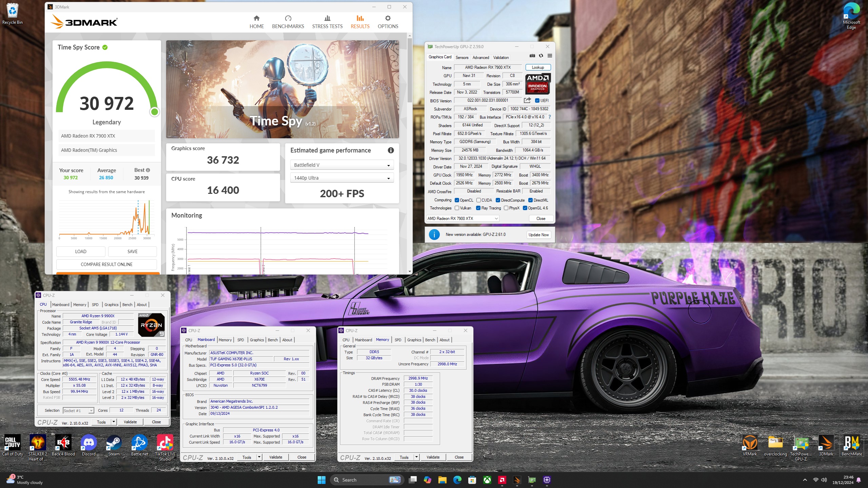Expand Tools dropdown arrow in CPU-Z Mainboard window
Screen dimensions: 868x488
point(259,457)
